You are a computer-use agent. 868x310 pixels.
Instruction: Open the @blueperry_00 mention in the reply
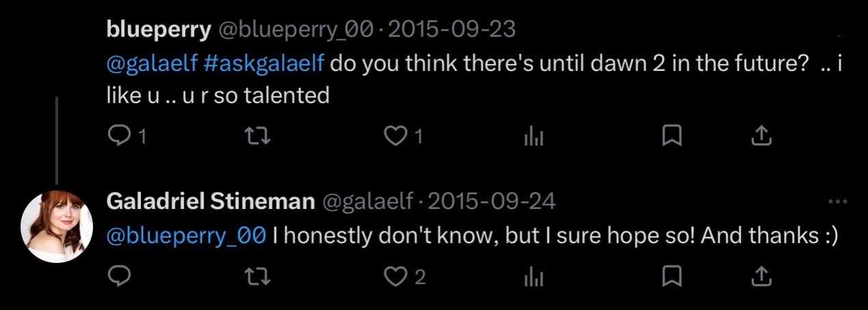click(187, 237)
